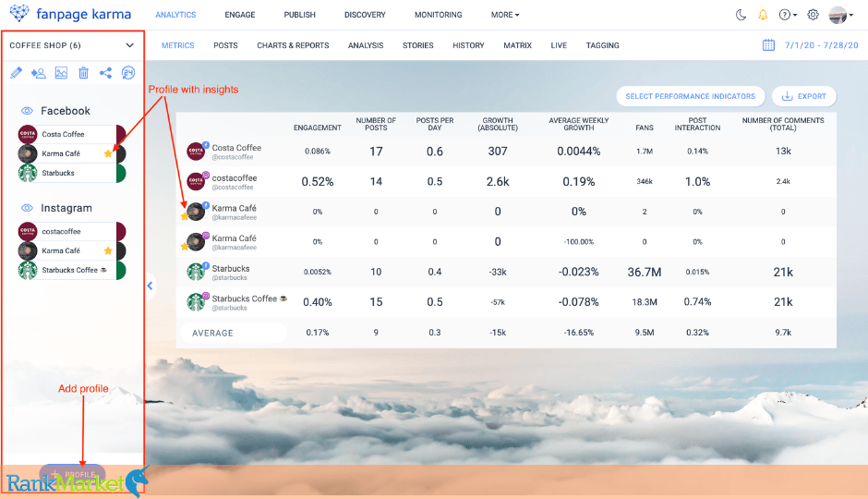
Task: Open the ANALYSIS tab
Action: pyautogui.click(x=366, y=45)
